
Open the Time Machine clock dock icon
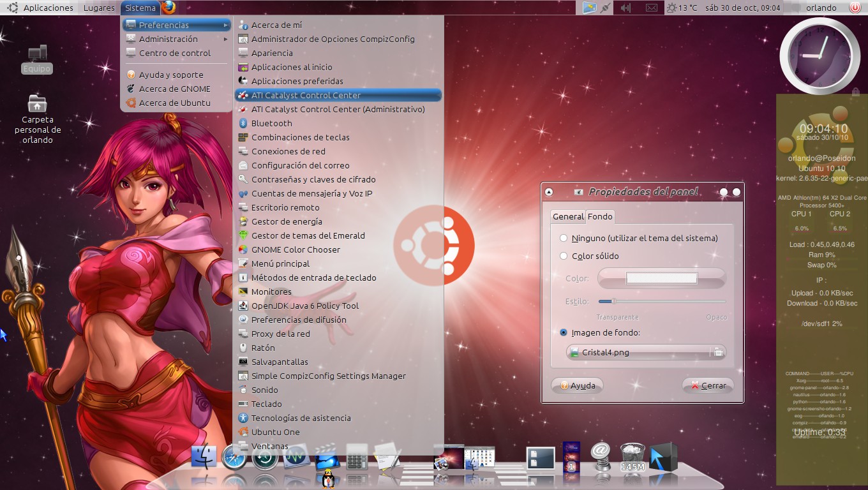(265, 457)
